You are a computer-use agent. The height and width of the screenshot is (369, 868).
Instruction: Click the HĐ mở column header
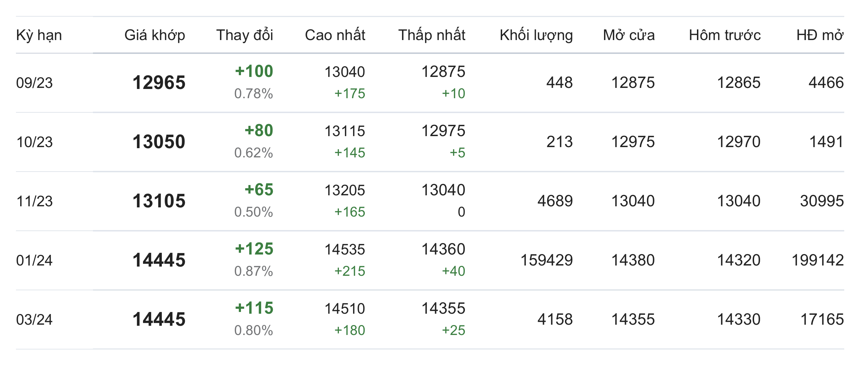click(820, 35)
